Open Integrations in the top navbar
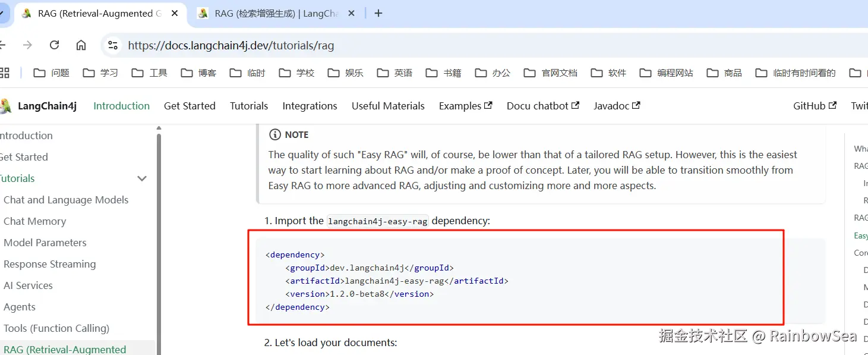The height and width of the screenshot is (355, 868). [x=310, y=106]
